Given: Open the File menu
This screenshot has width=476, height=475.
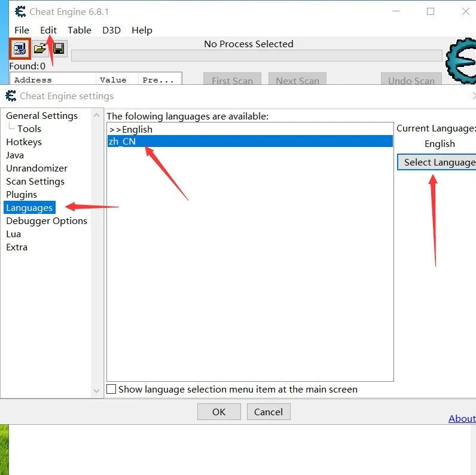Looking at the screenshot, I should 22,30.
